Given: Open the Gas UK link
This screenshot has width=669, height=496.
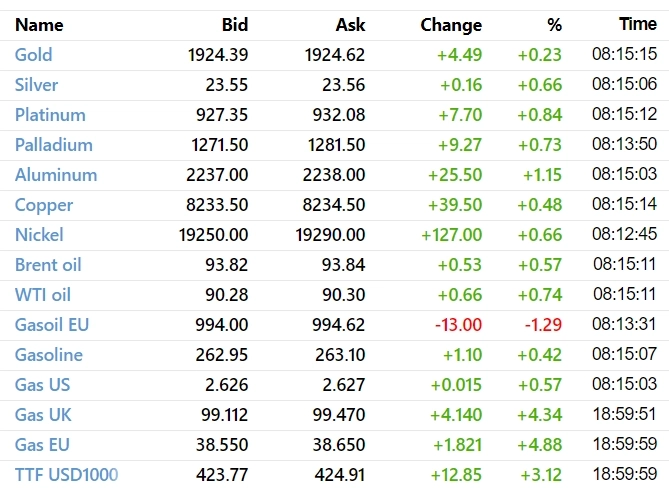Looking at the screenshot, I should 43,415.
